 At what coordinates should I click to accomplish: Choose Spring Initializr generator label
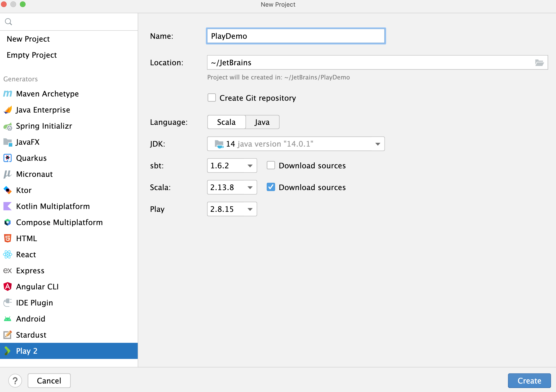point(44,126)
